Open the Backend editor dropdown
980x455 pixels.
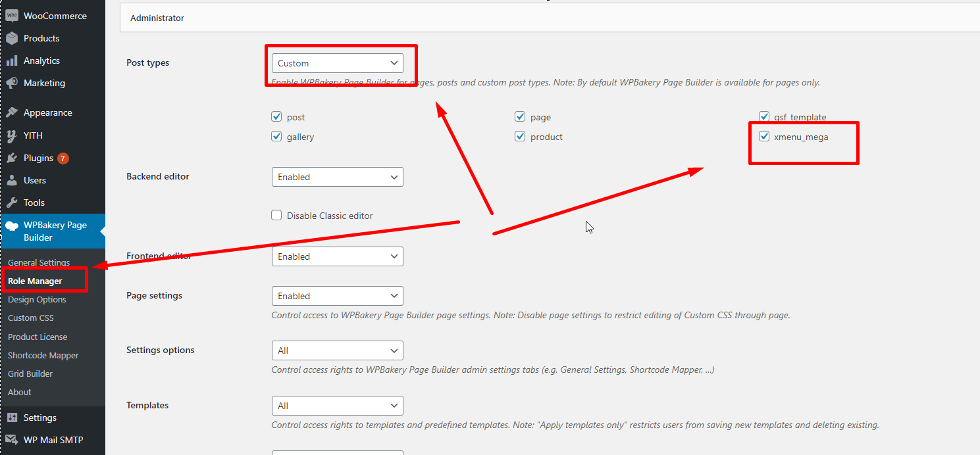click(338, 177)
